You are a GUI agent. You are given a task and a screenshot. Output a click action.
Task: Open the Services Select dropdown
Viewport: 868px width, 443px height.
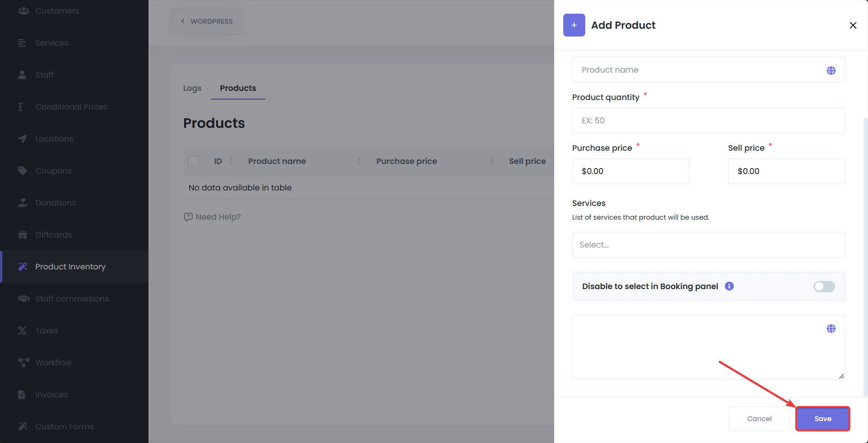tap(709, 245)
